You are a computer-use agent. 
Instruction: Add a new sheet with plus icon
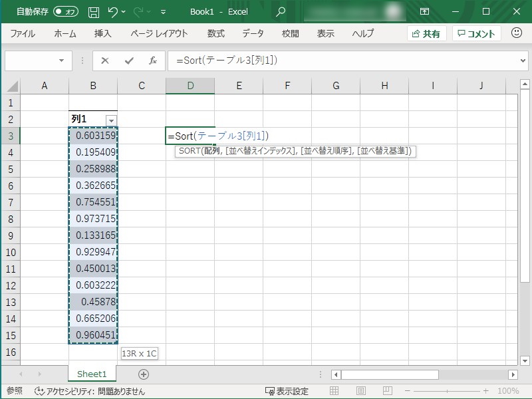[x=144, y=374]
